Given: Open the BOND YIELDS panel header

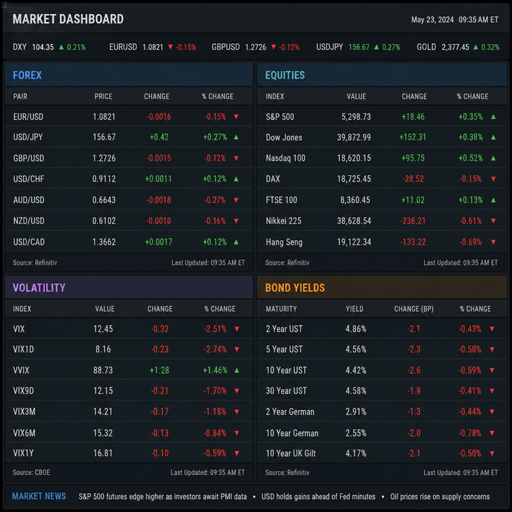Looking at the screenshot, I should pos(382,287).
